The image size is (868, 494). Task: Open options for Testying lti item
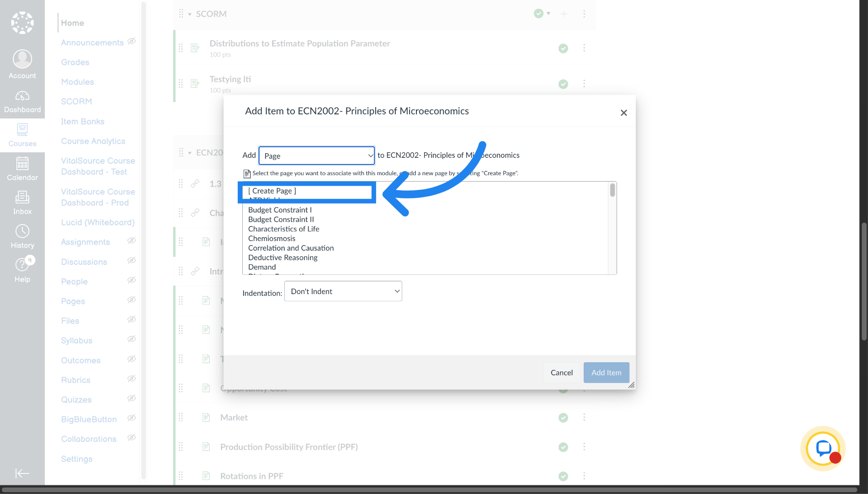pos(584,84)
